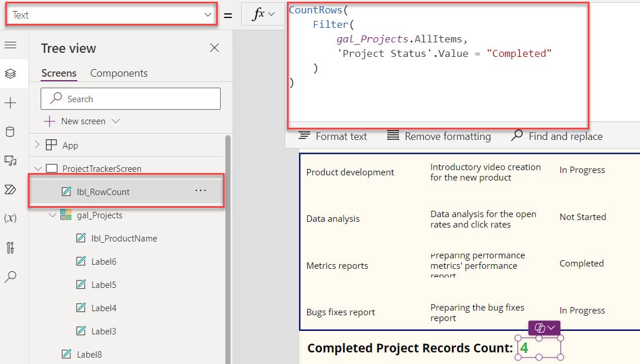Click the Metrics reports gallery item

click(337, 266)
